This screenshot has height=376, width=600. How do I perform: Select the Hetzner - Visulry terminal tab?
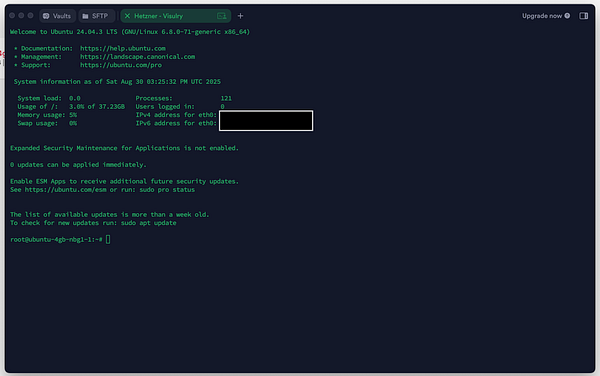tap(176, 16)
